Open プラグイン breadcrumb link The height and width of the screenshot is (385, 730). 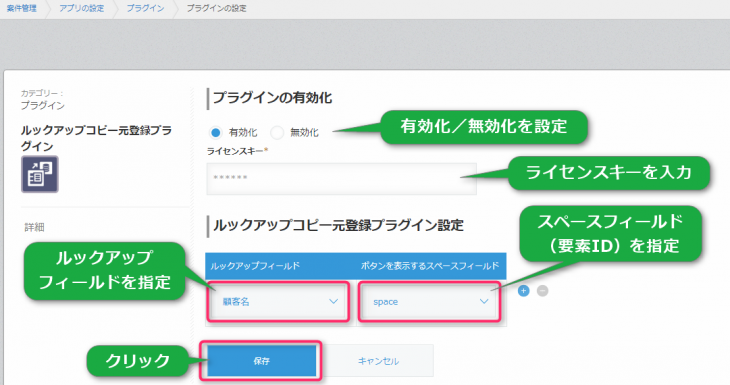pyautogui.click(x=145, y=8)
